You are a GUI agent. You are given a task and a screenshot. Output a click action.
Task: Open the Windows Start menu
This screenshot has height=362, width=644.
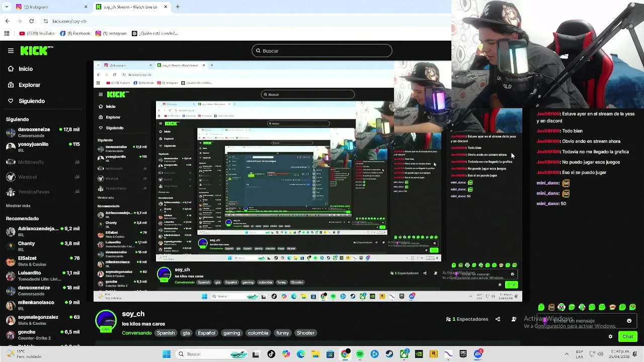(167, 354)
